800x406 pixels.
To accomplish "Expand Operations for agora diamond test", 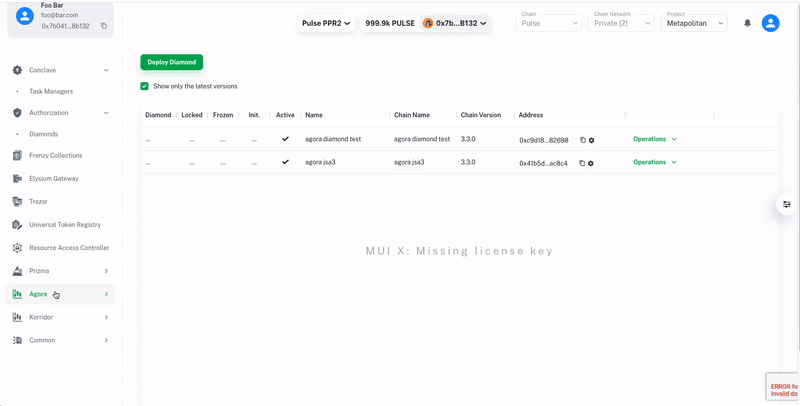I will (655, 139).
